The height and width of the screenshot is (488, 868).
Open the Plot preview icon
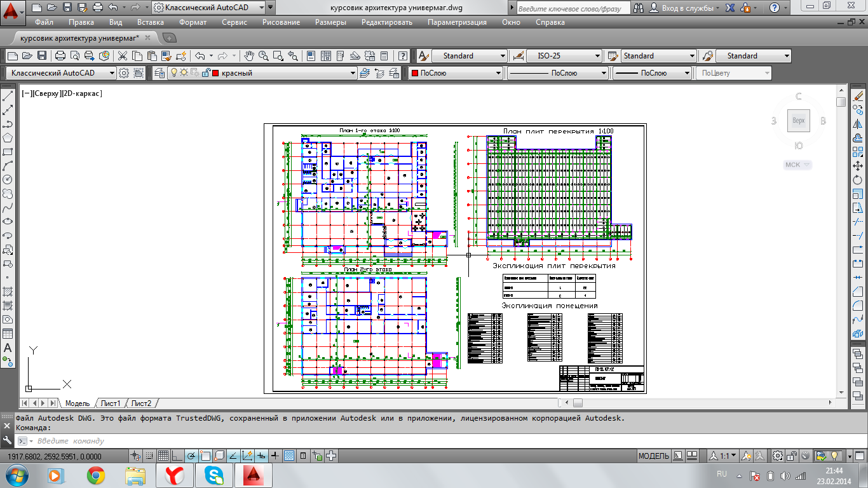[x=75, y=55]
